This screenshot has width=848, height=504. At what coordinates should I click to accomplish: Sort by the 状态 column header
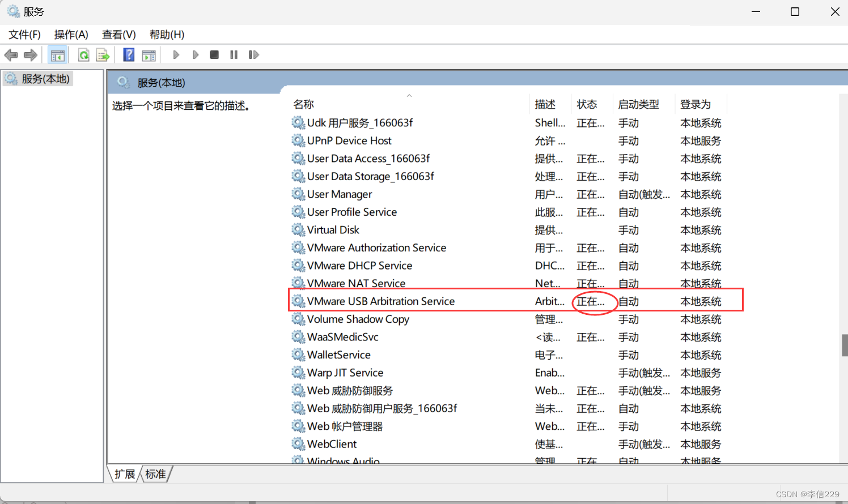tap(592, 104)
